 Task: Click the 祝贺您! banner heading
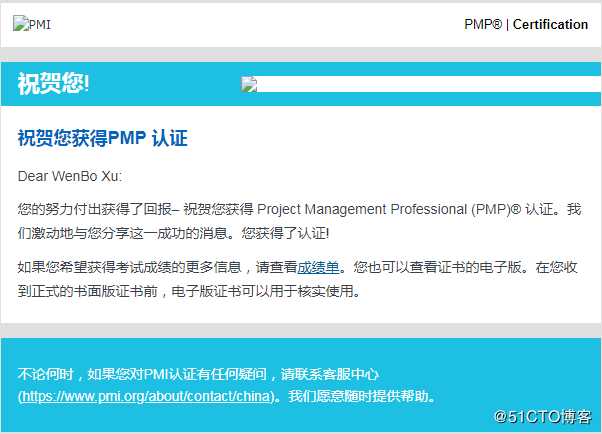tap(53, 83)
